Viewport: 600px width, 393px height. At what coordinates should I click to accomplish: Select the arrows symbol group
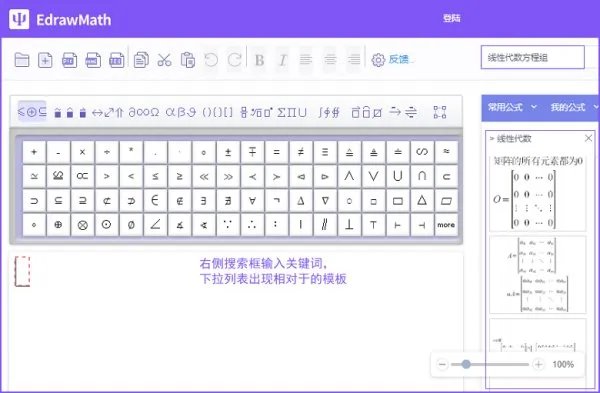[x=108, y=113]
